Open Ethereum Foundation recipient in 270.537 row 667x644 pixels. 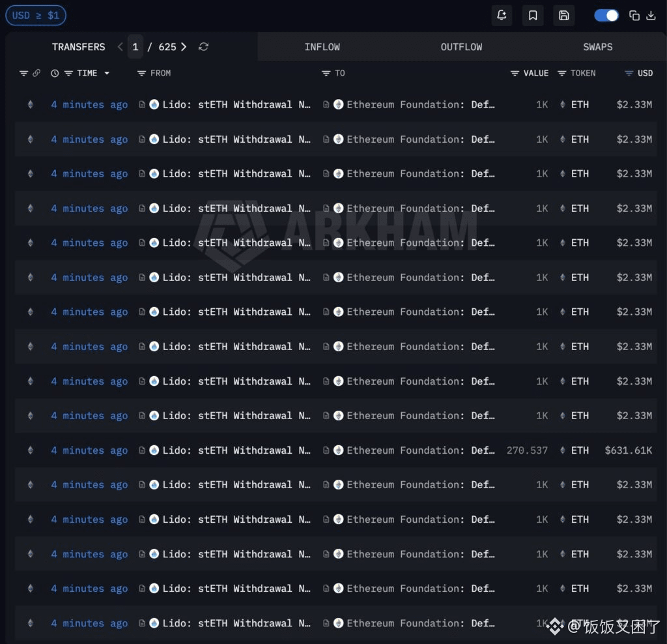(421, 450)
